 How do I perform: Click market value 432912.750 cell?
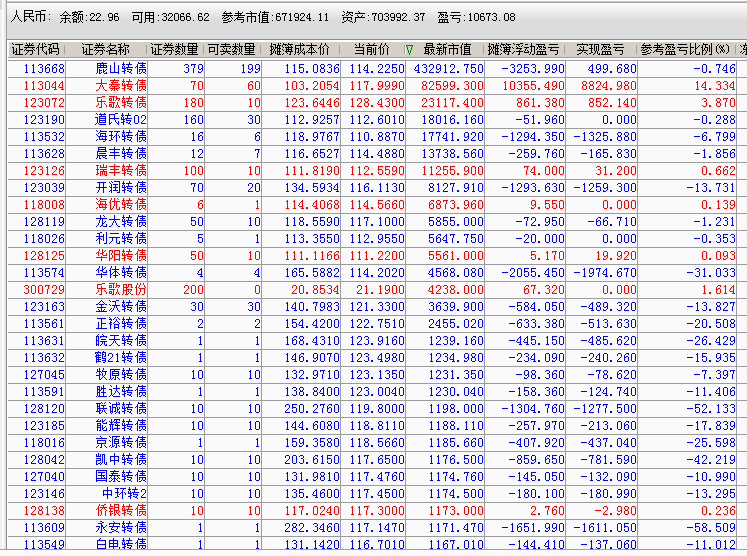448,69
